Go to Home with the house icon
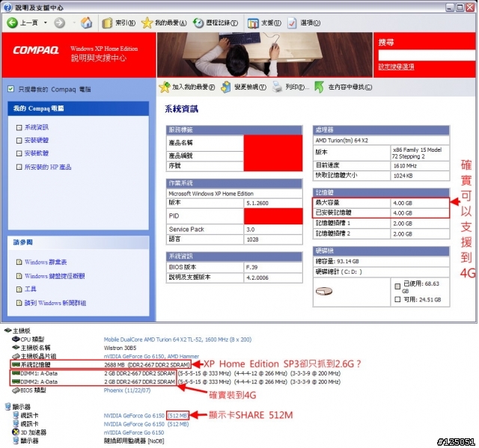 pos(87,22)
